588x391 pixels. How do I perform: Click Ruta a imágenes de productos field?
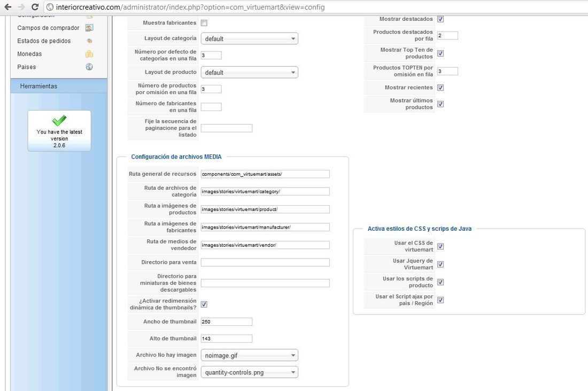tap(265, 209)
